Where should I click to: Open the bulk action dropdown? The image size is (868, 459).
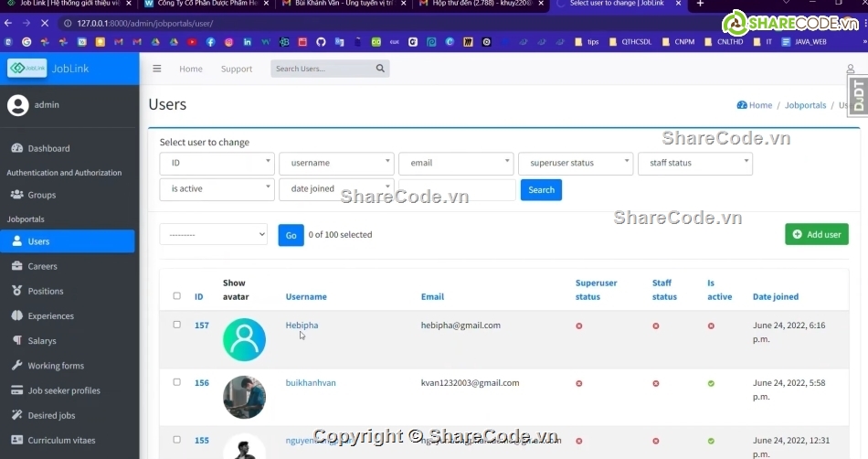click(214, 234)
